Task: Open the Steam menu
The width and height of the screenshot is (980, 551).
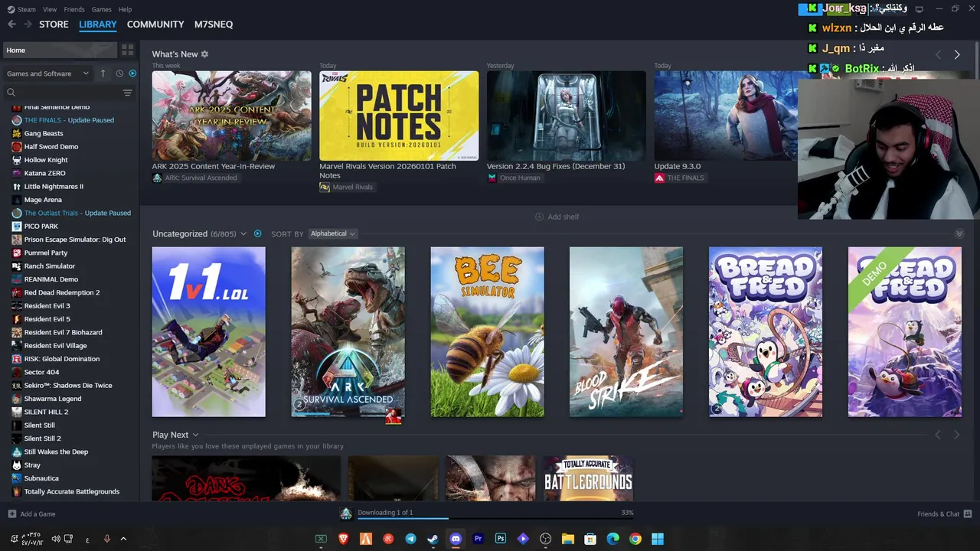Action: [22, 9]
